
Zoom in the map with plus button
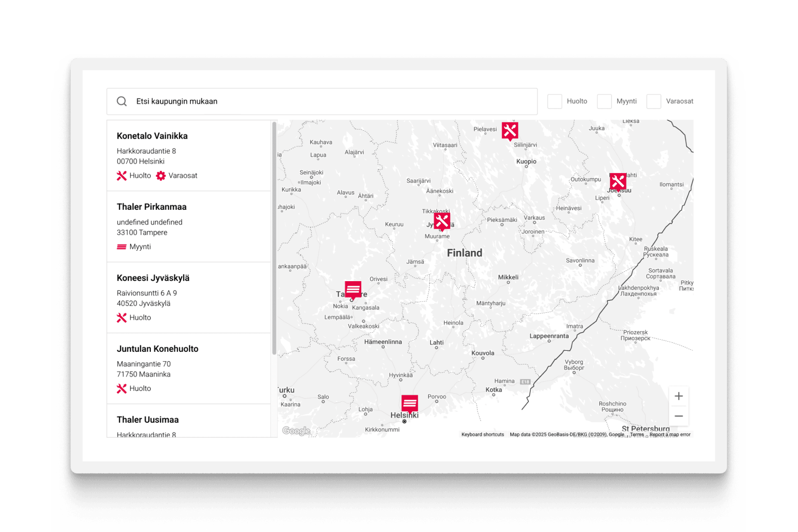678,396
